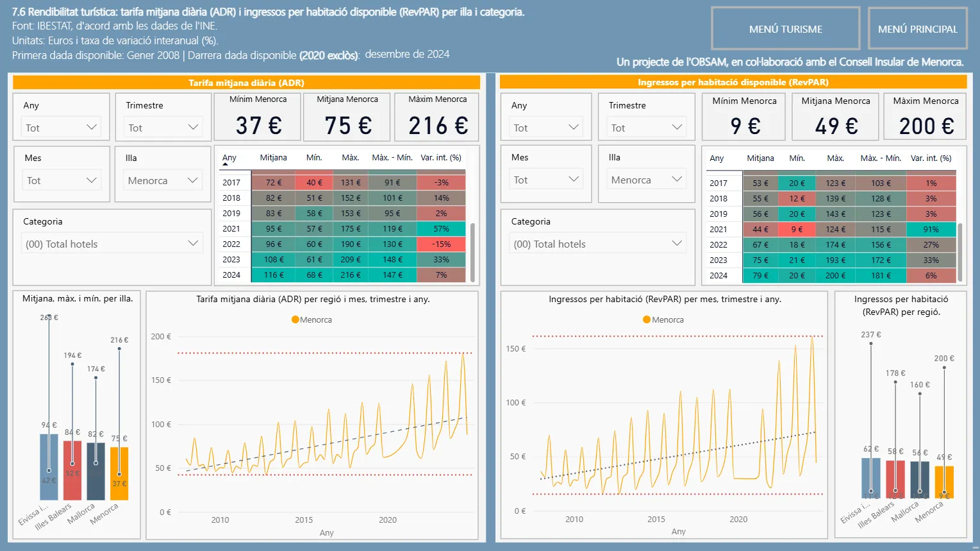Sort RevPAR table by Mitjana header
The width and height of the screenshot is (980, 551).
(x=760, y=158)
